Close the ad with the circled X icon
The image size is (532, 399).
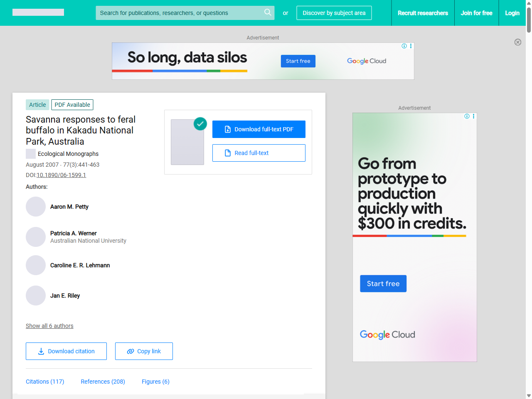517,42
